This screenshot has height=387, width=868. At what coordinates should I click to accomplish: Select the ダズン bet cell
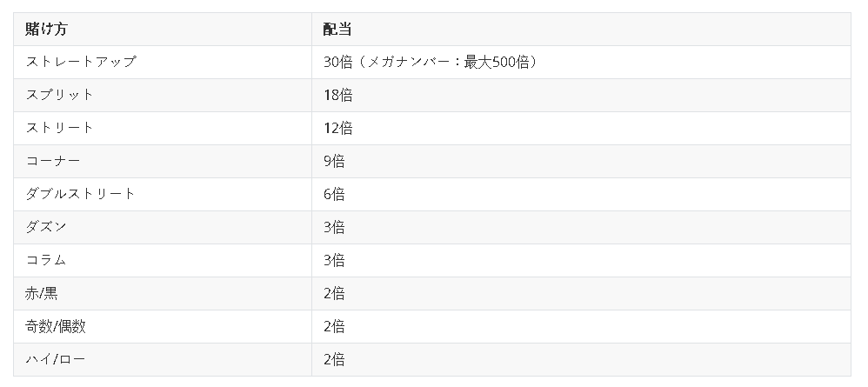[46, 227]
